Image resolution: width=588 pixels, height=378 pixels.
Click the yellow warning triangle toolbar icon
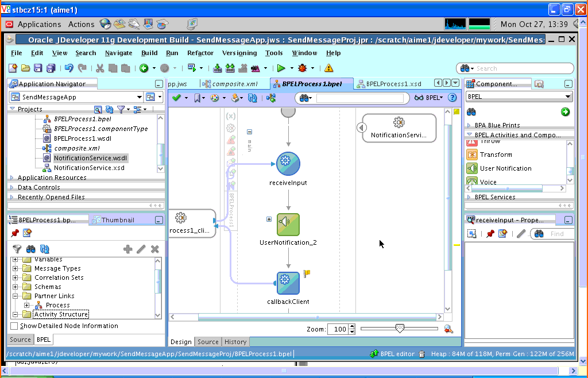[x=328, y=68]
